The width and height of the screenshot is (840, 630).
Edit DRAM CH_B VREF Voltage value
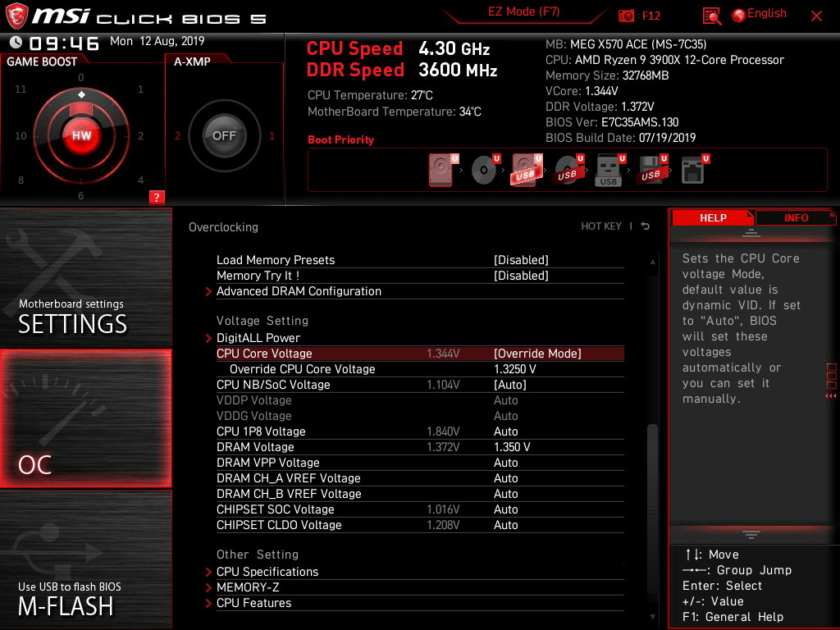point(505,493)
